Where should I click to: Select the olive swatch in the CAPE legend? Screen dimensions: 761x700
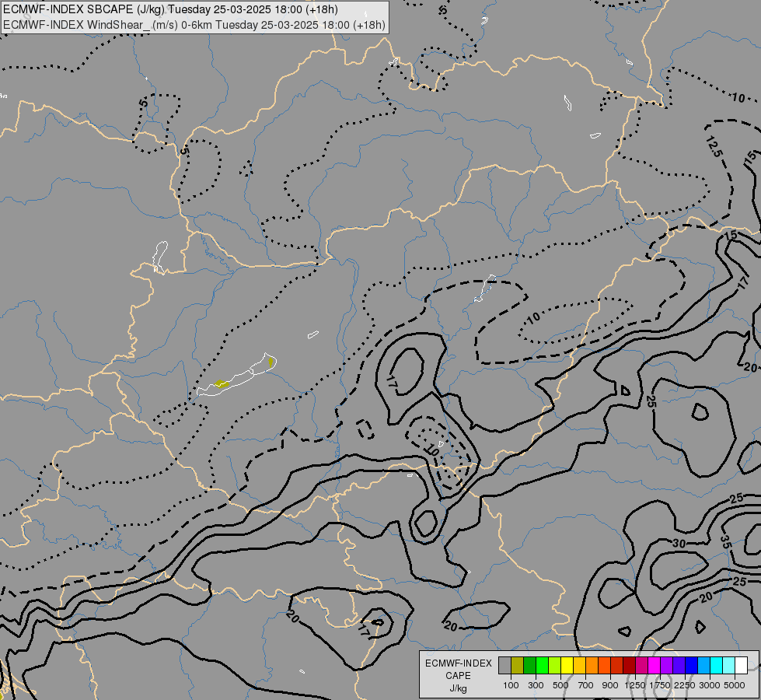[518, 666]
